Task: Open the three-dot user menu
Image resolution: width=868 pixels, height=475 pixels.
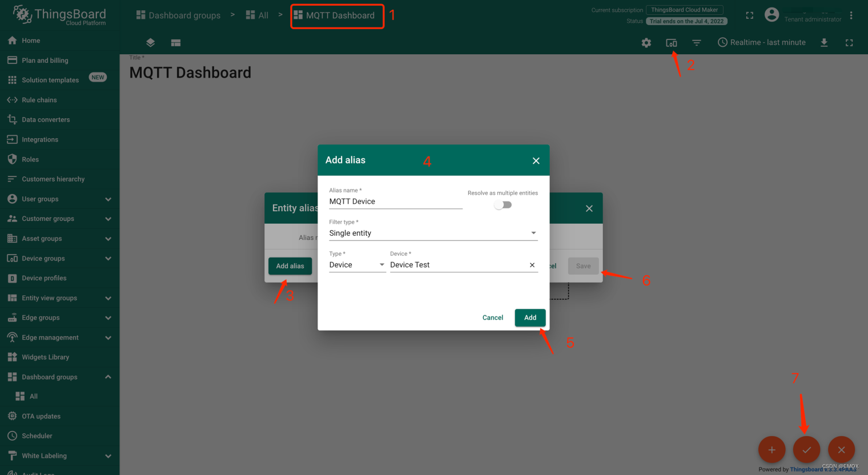Action: [851, 15]
